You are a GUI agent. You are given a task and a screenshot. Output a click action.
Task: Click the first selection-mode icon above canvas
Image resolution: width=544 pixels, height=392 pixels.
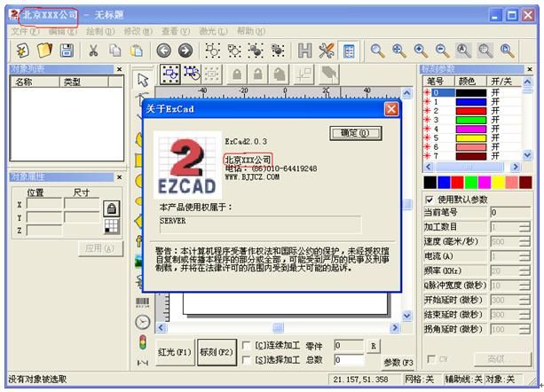pyautogui.click(x=170, y=74)
